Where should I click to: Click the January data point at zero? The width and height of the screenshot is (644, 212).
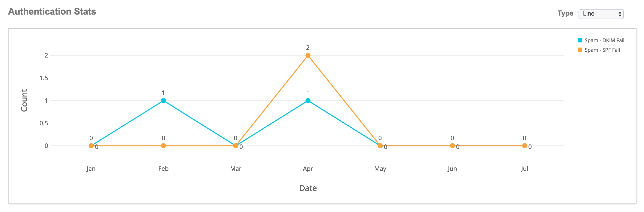click(x=91, y=146)
